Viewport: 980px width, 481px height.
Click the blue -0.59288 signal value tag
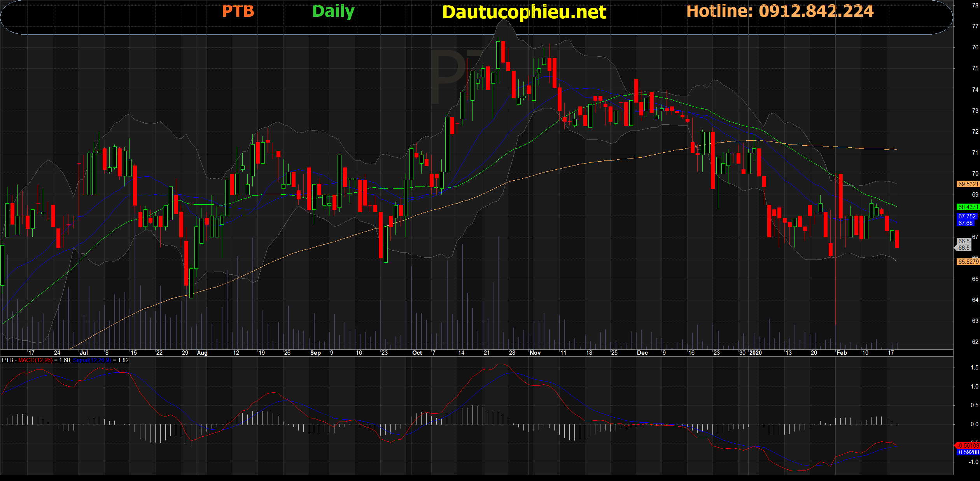pyautogui.click(x=968, y=452)
